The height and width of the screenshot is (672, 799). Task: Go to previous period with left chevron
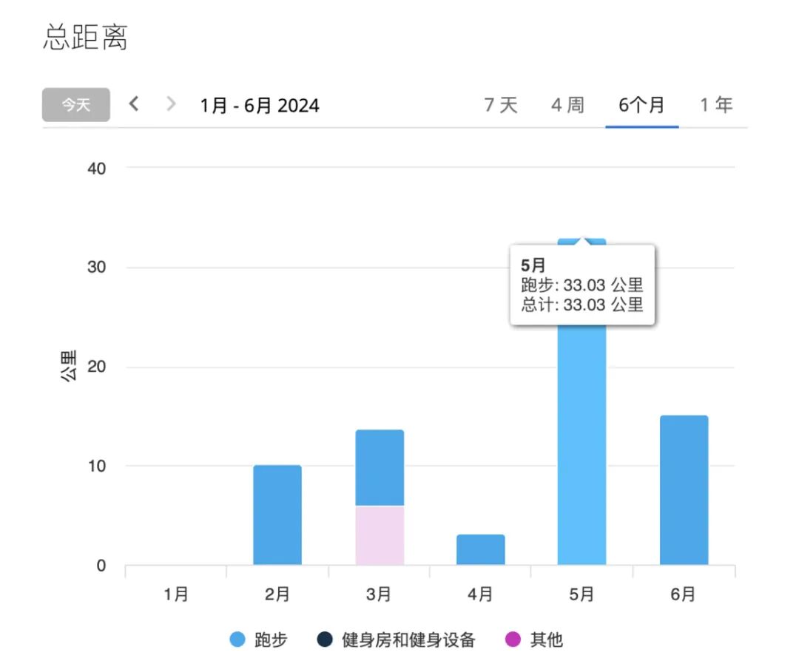[134, 103]
